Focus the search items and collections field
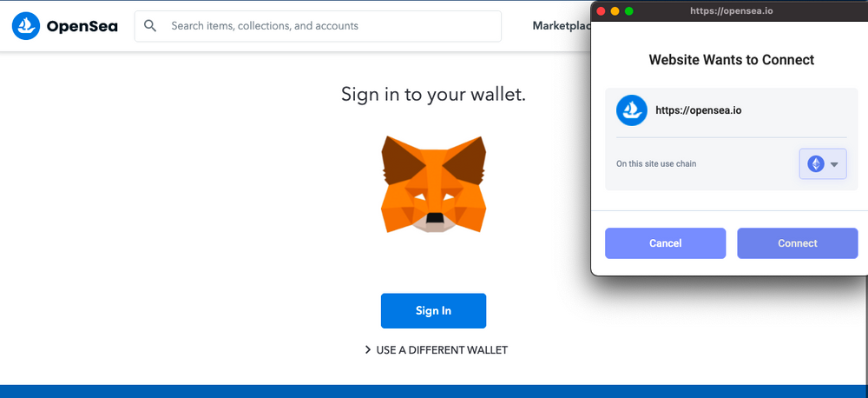The image size is (868, 398). (x=318, y=26)
